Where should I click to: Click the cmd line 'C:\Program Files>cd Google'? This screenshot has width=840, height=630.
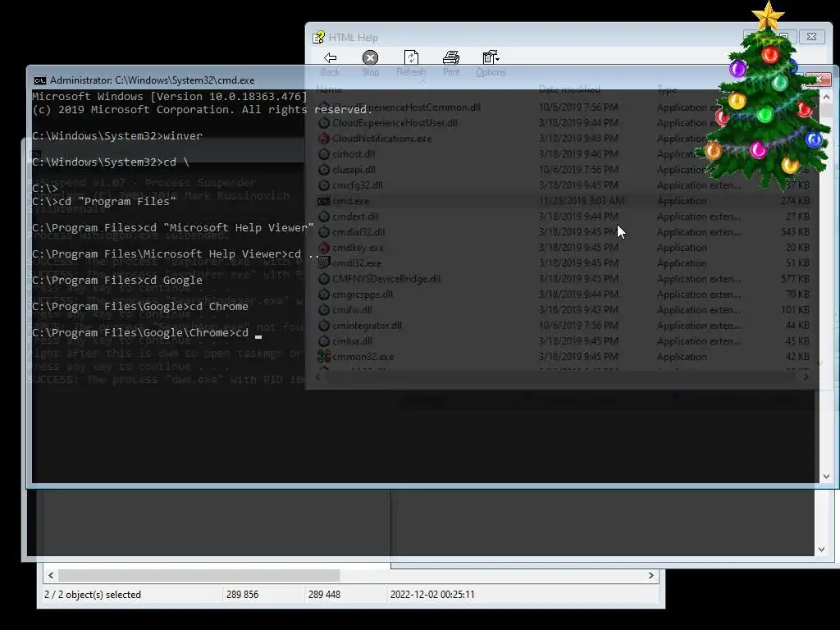click(117, 281)
